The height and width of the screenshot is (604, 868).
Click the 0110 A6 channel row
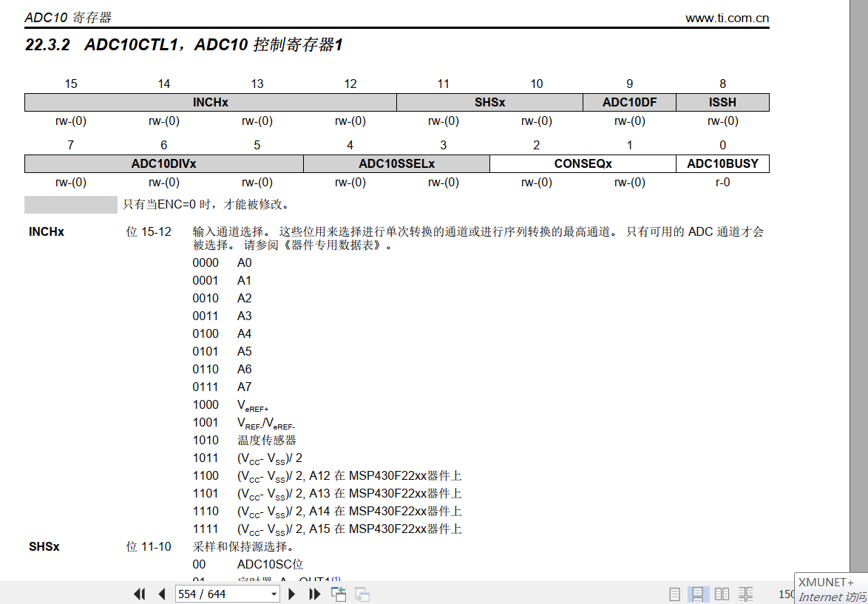point(222,369)
